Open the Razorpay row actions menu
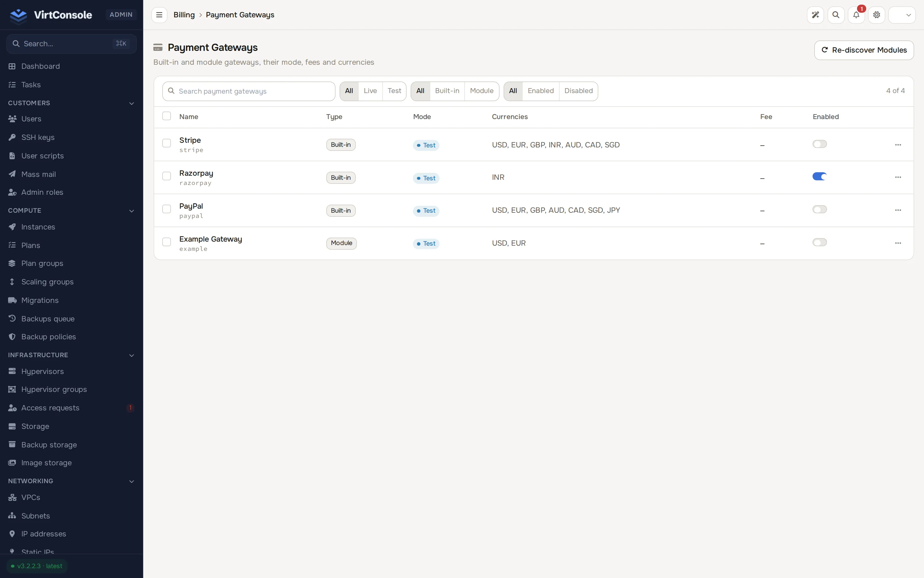Viewport: 924px width, 578px height. (898, 177)
